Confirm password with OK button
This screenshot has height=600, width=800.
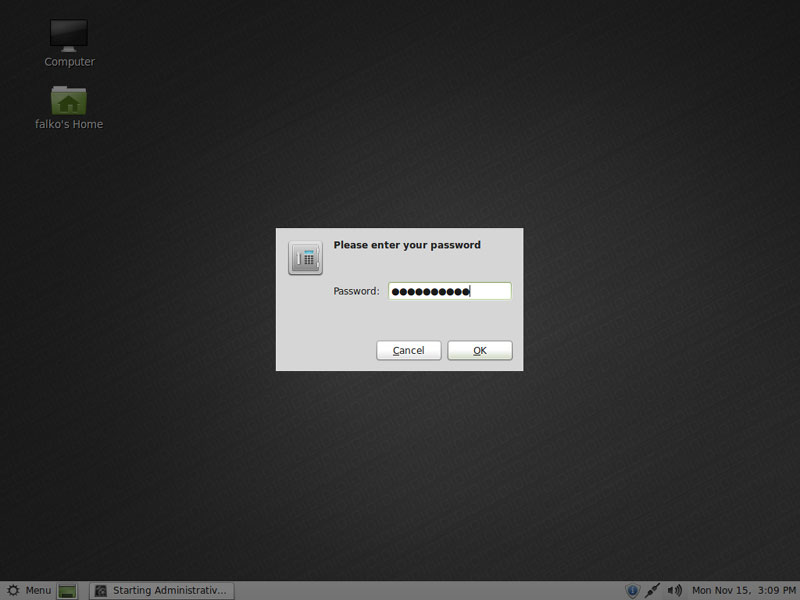point(480,351)
